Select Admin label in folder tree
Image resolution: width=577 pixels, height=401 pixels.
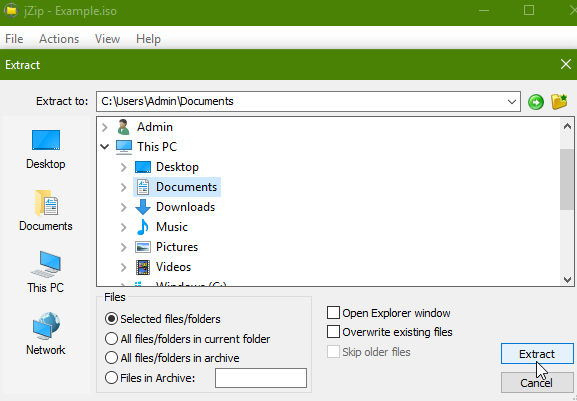[155, 127]
